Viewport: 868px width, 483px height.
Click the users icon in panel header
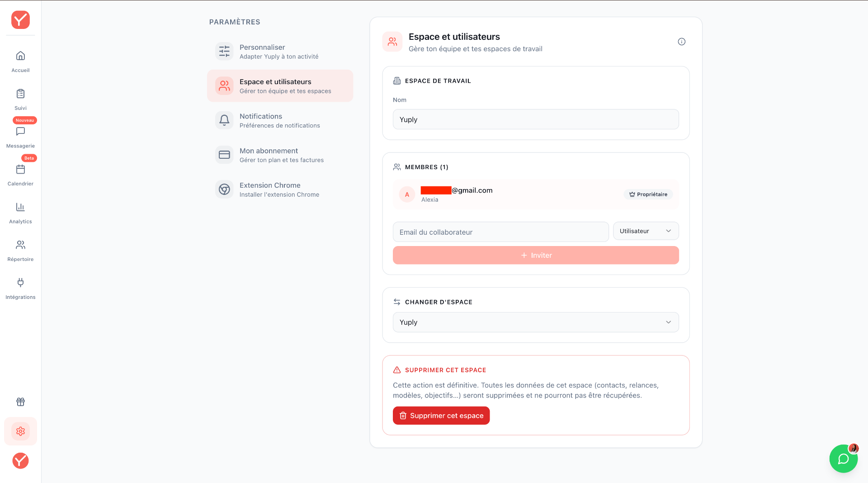click(392, 42)
